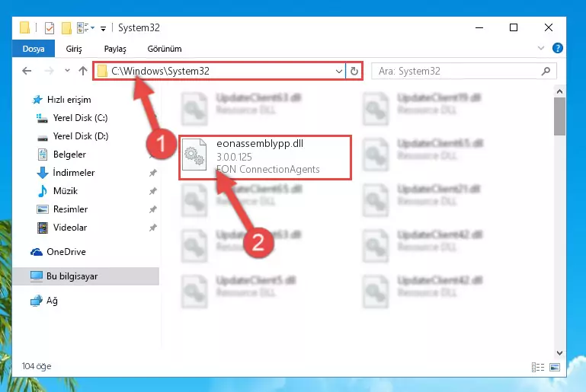Screen dimensions: 586x392
Task: Click the folder icon in title bar
Action: (x=24, y=27)
